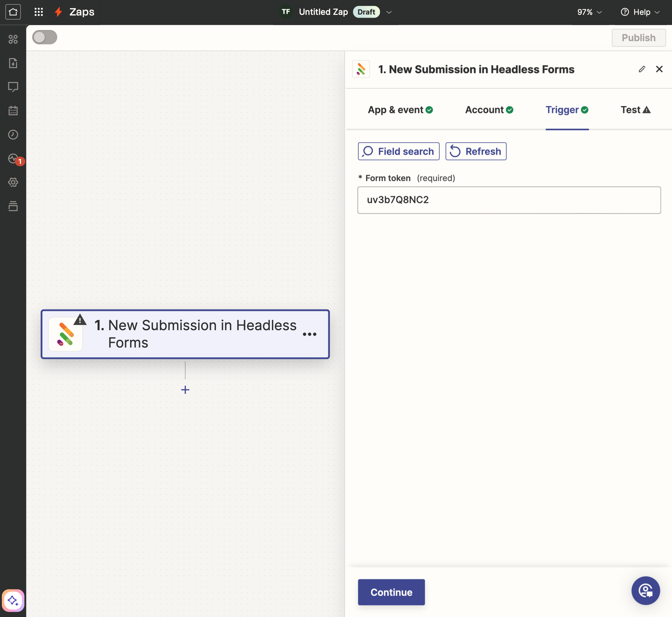Open the 97% zoom level dropdown

pyautogui.click(x=590, y=12)
